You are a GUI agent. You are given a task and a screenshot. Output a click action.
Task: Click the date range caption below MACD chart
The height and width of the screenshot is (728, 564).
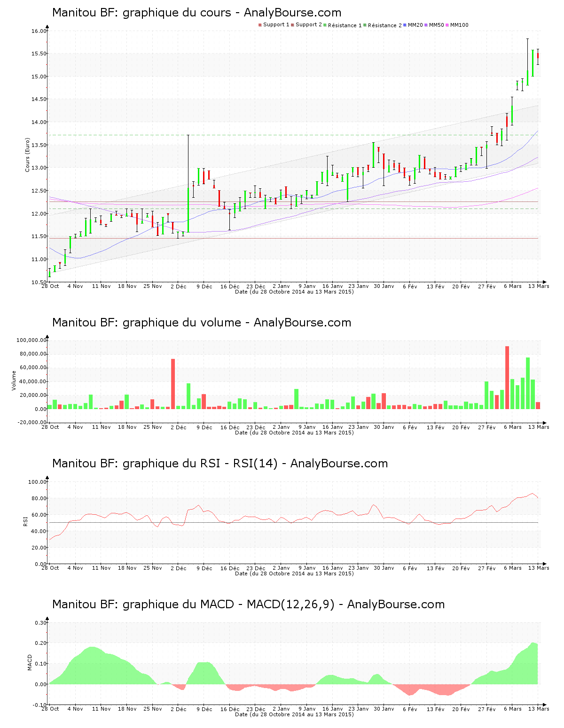(x=294, y=714)
